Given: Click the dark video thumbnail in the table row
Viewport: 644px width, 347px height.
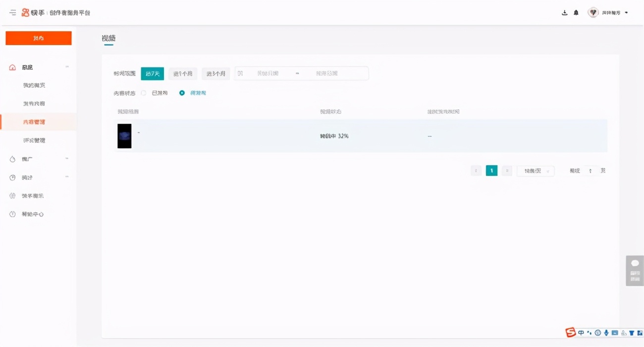Looking at the screenshot, I should (x=124, y=136).
